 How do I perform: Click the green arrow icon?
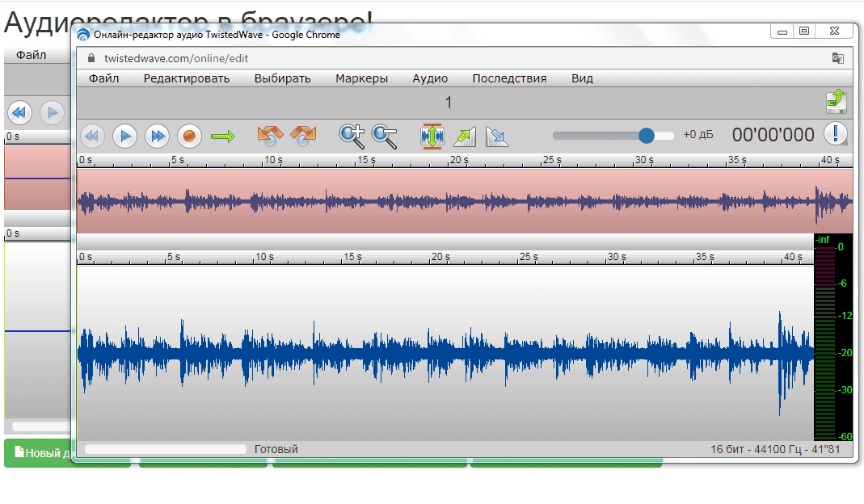[222, 136]
